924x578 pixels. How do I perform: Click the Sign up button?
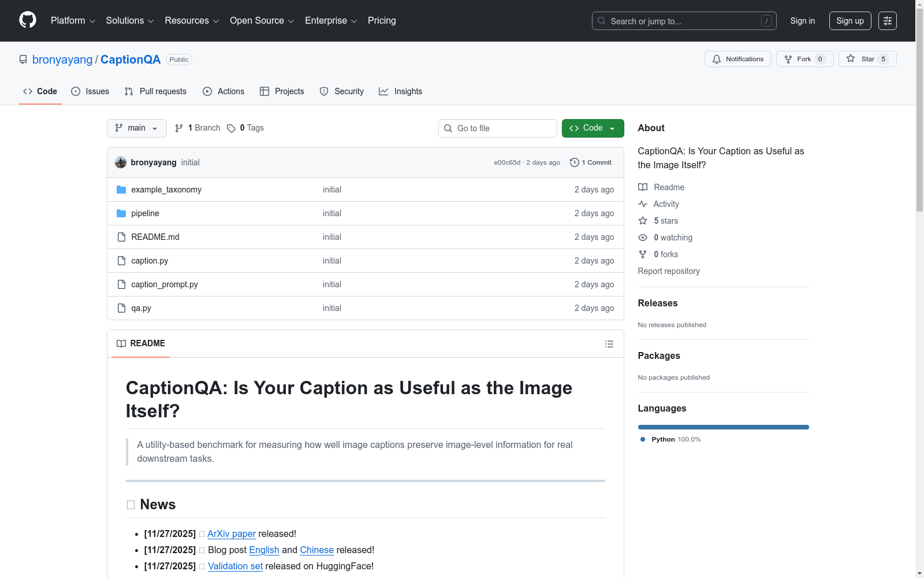850,21
